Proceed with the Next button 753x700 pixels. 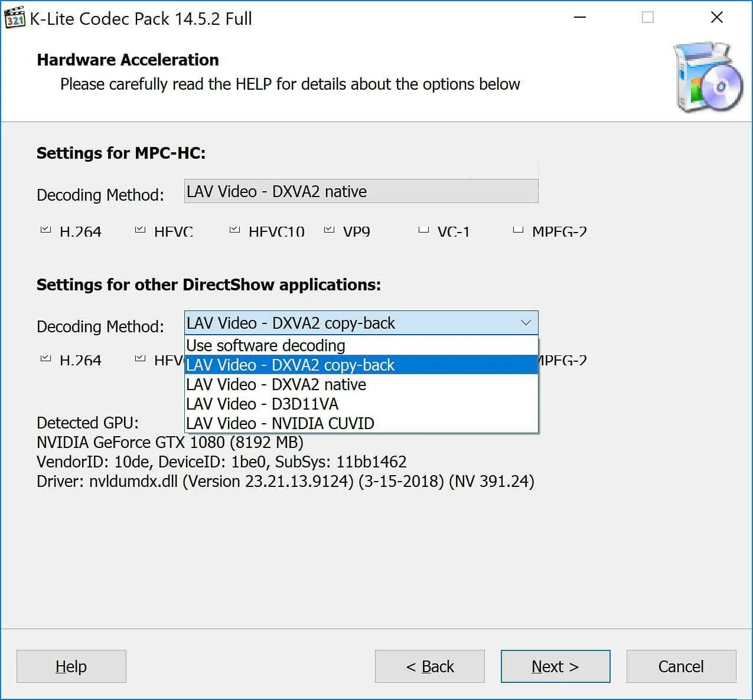coord(556,666)
